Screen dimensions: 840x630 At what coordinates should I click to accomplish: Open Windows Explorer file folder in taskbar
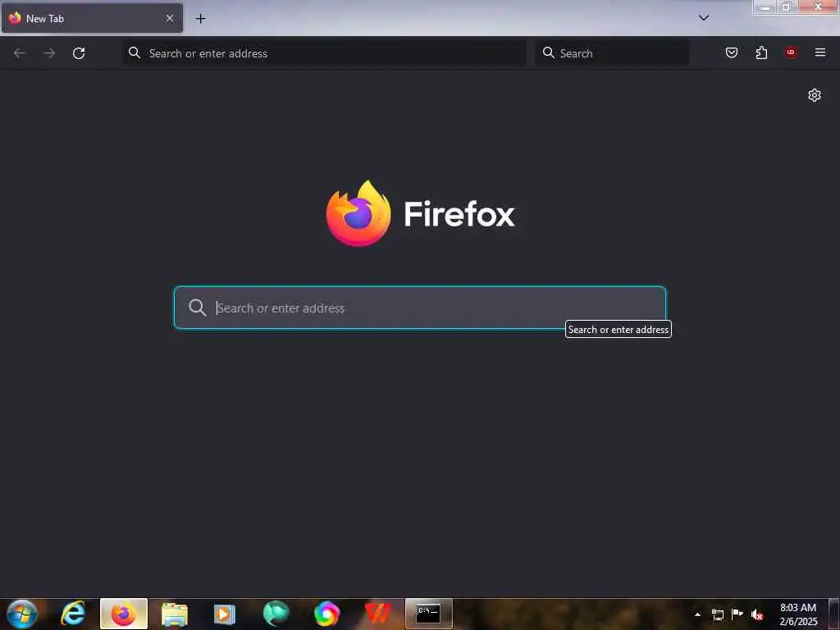coord(175,614)
